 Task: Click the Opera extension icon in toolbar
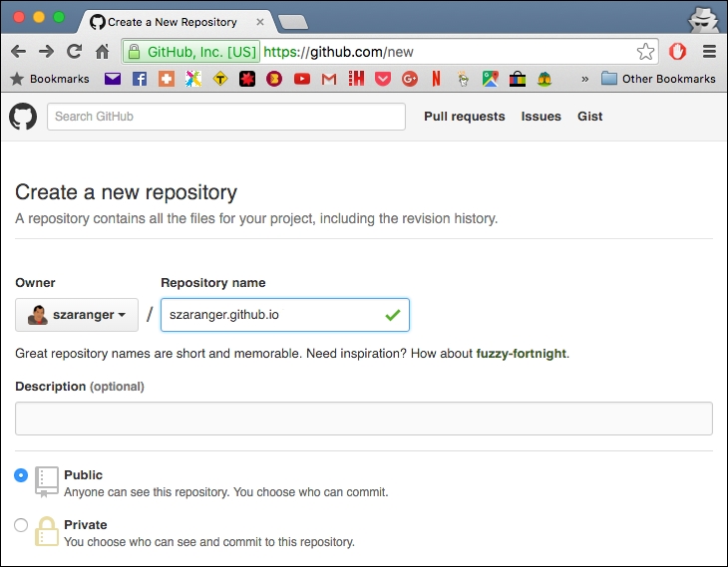[x=677, y=52]
